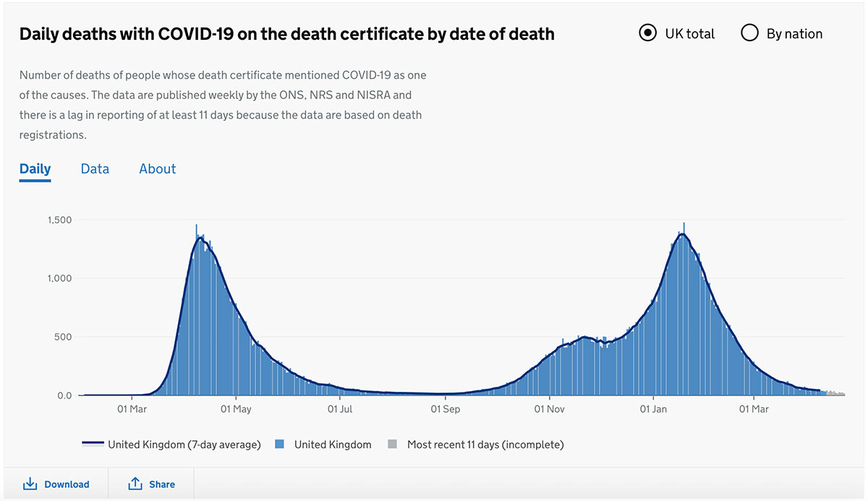Click the 01 Nov x-axis label
Viewport: 868px width, 501px height.
coord(550,409)
